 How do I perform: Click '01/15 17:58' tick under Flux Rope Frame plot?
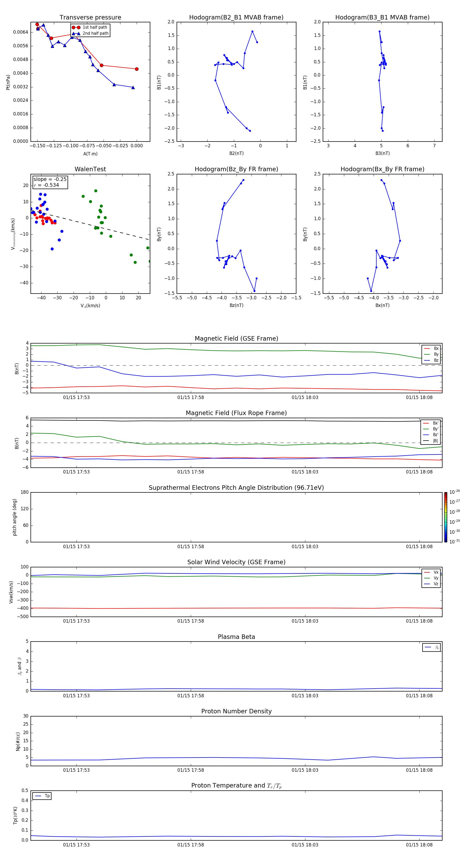pos(191,472)
